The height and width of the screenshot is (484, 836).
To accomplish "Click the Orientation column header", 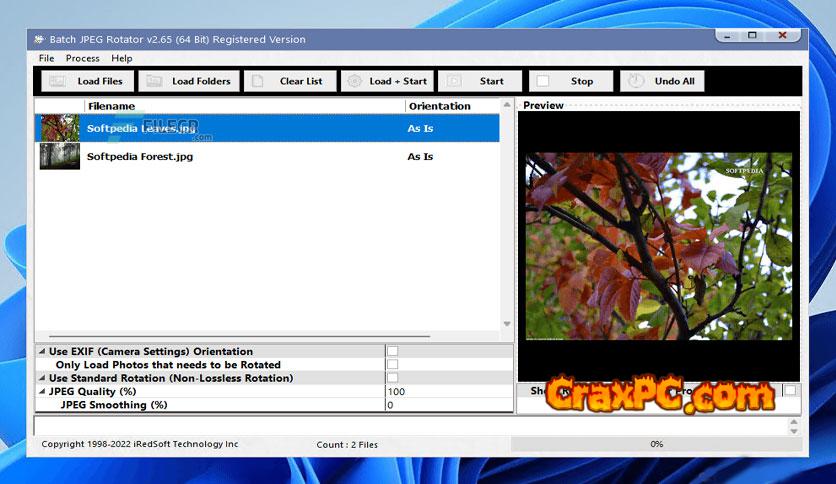I will tap(439, 106).
